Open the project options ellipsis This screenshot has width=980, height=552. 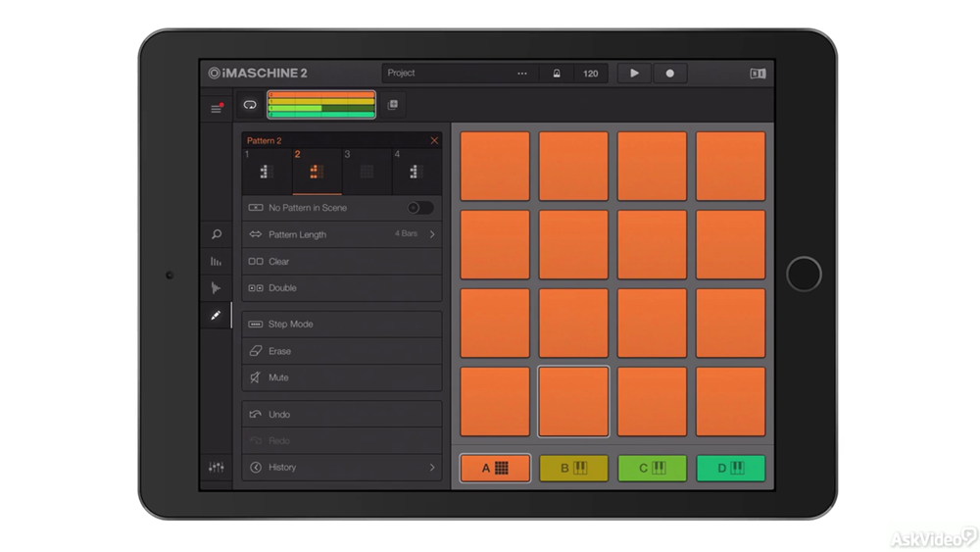[x=522, y=74]
